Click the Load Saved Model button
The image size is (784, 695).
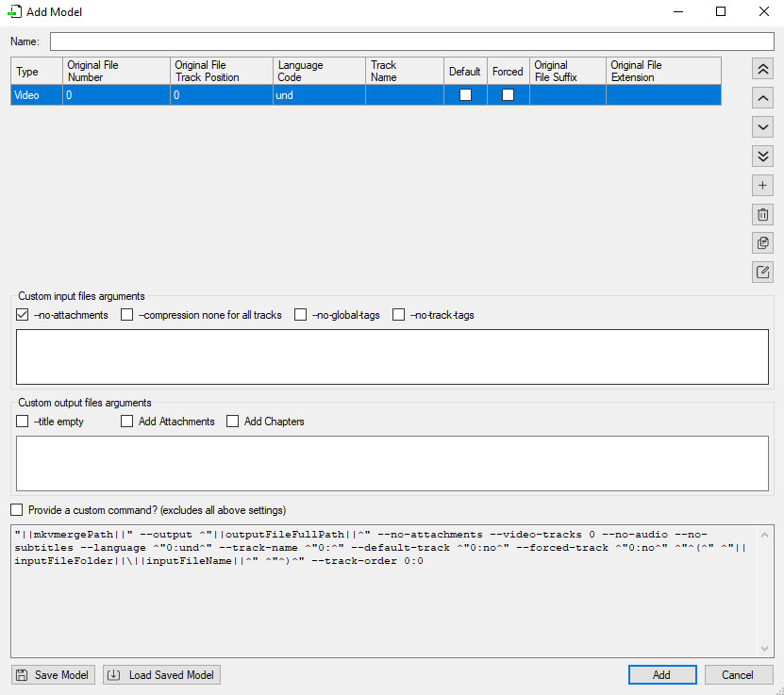(161, 675)
